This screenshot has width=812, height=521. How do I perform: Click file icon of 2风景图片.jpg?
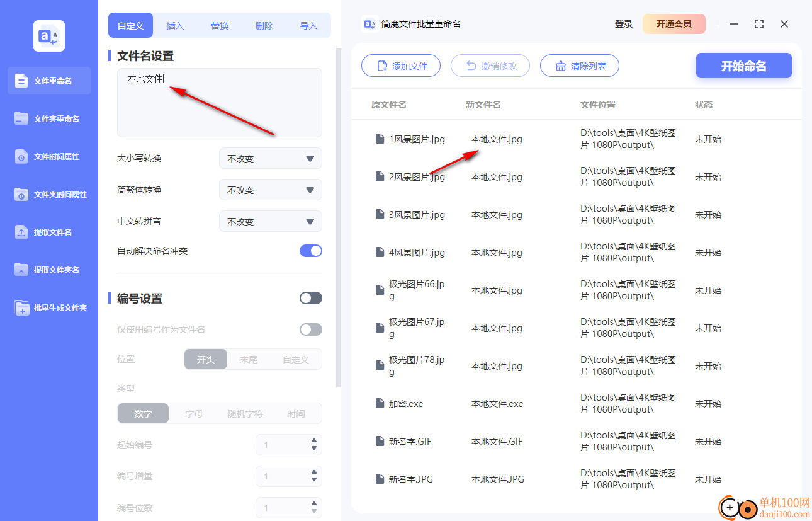380,176
